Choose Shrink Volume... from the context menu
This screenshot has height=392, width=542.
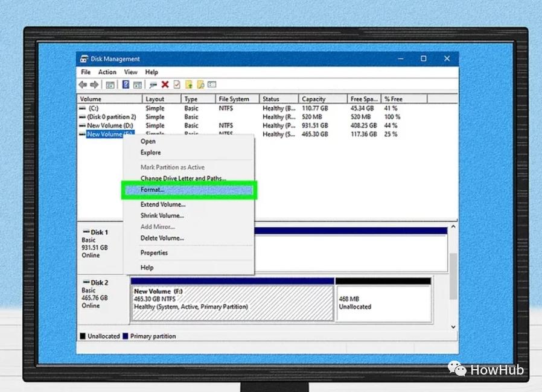click(162, 215)
